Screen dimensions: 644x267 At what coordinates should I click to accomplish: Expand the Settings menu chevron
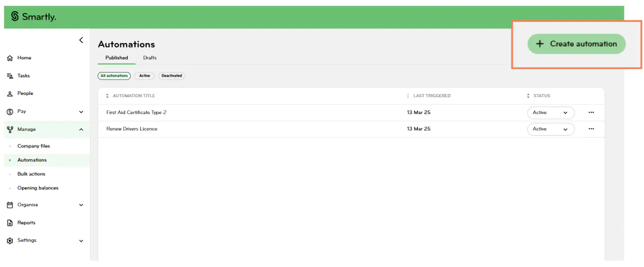tap(81, 241)
